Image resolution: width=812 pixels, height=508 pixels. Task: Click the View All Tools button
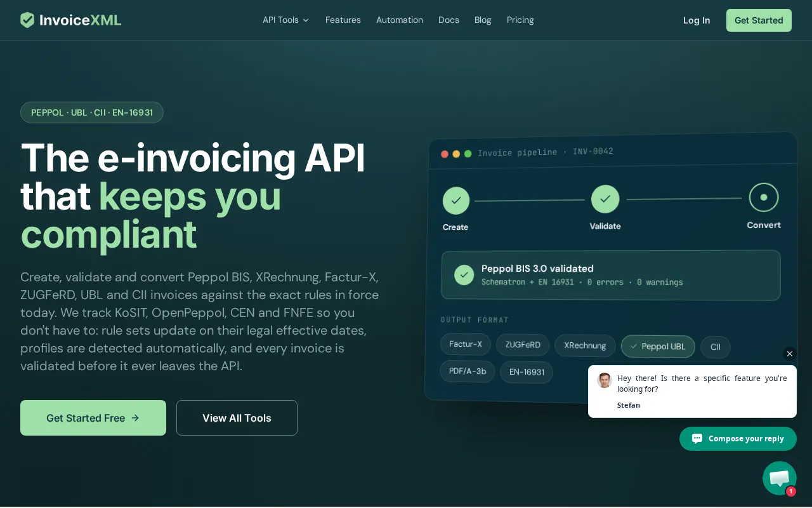pyautogui.click(x=237, y=418)
